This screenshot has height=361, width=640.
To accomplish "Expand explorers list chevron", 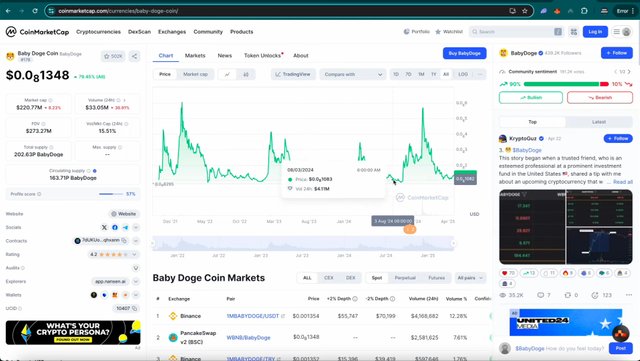I will pos(136,281).
